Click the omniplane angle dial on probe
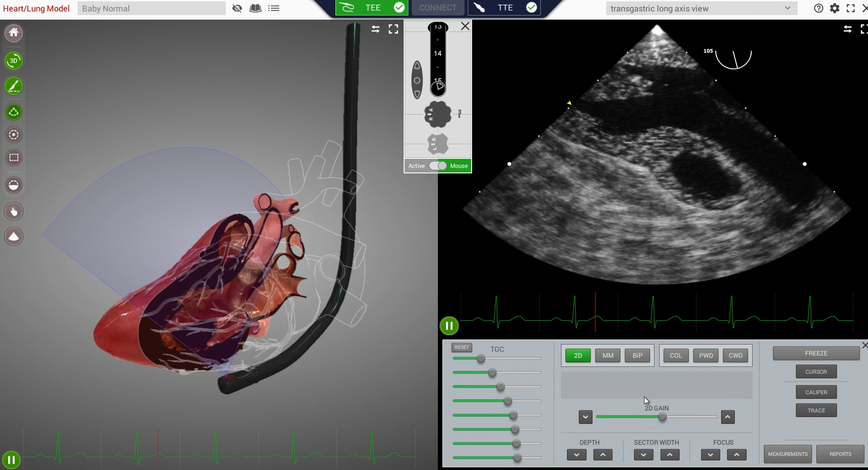The image size is (868, 470). tap(438, 88)
